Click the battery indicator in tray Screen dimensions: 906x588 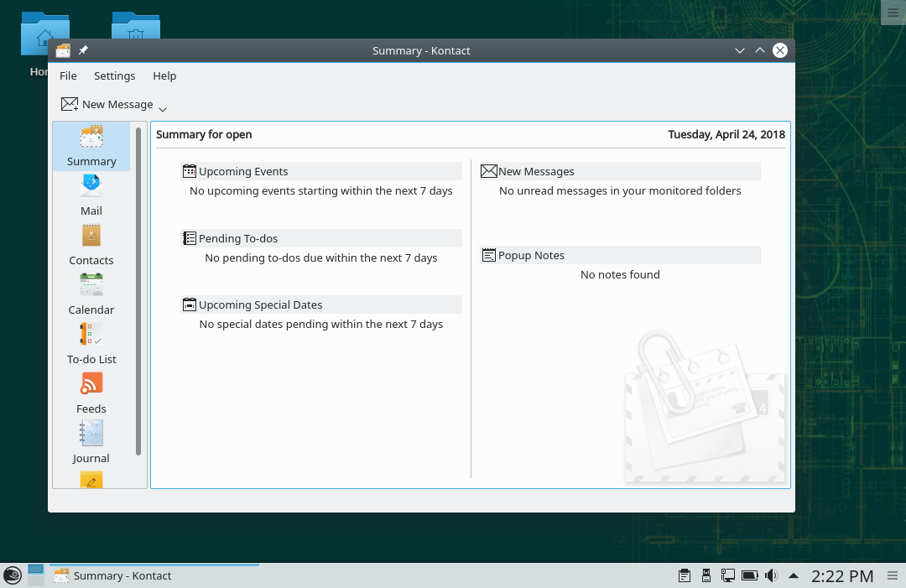pyautogui.click(x=749, y=575)
